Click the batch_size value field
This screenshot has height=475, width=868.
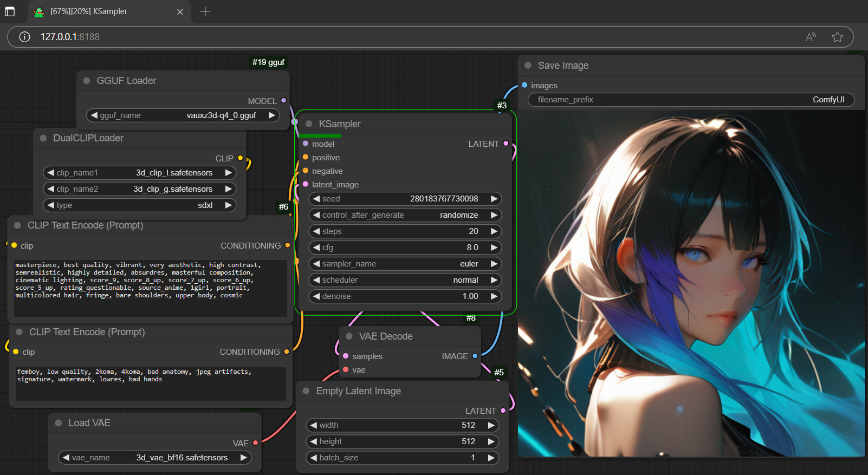click(403, 458)
